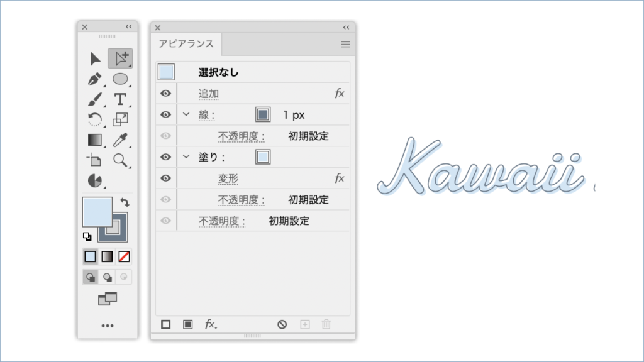Add new fill button

coord(187,325)
